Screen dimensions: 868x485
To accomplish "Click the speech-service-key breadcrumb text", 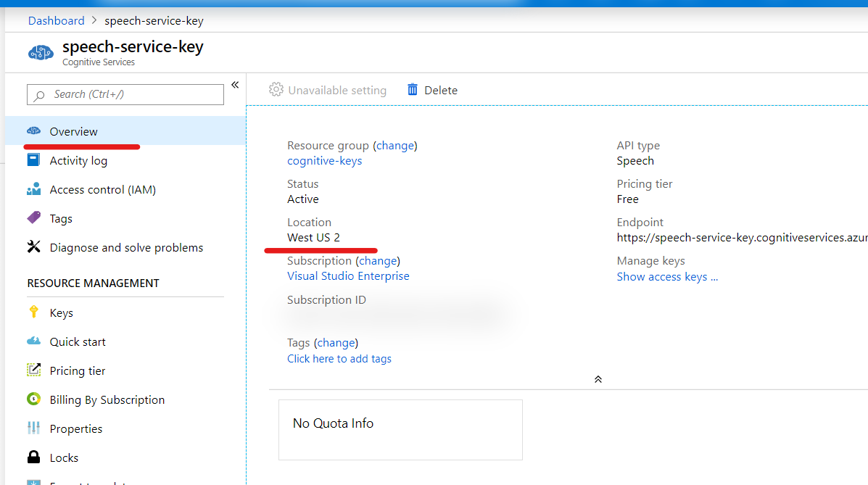I will tap(154, 21).
